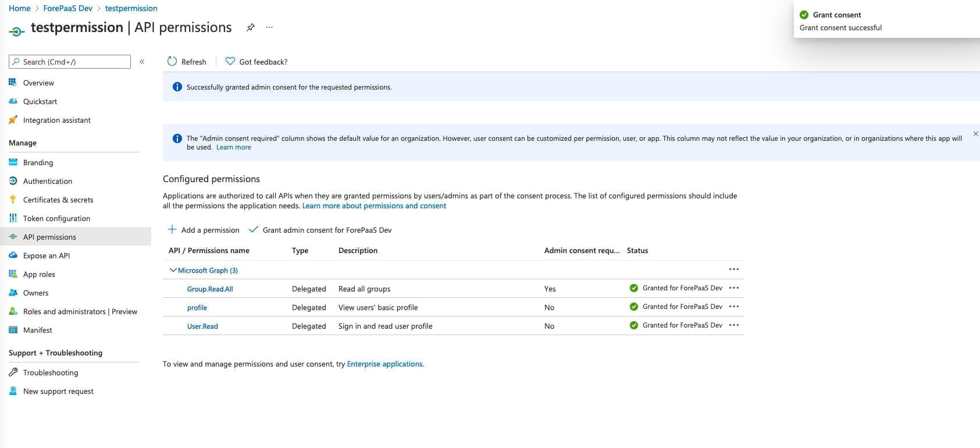This screenshot has height=448, width=980.
Task: Open more options beside page title
Action: [x=269, y=27]
